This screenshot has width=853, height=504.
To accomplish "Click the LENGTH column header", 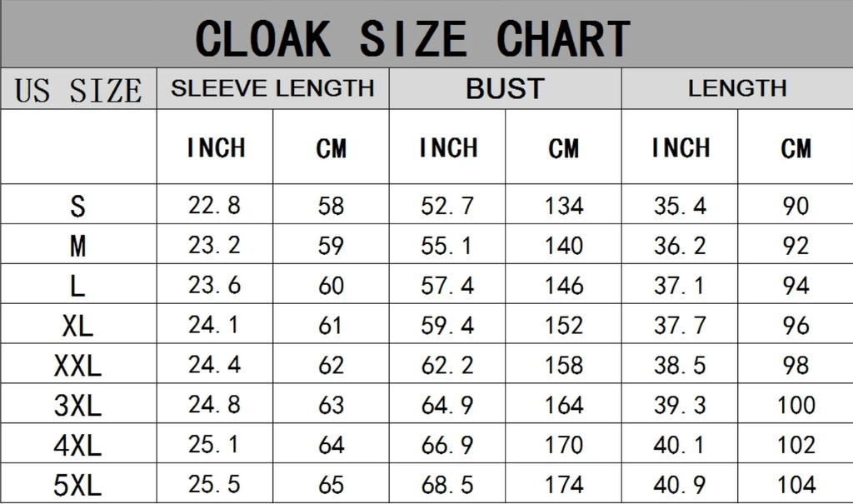I will click(737, 88).
